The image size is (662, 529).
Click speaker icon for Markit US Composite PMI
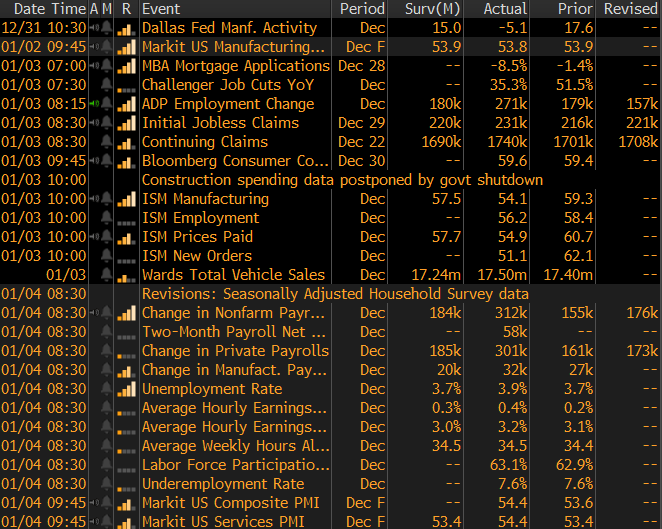95,503
